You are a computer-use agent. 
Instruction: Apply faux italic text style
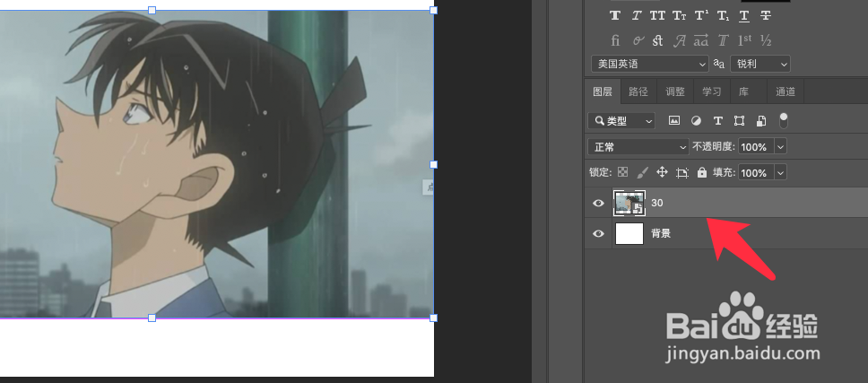(x=637, y=15)
